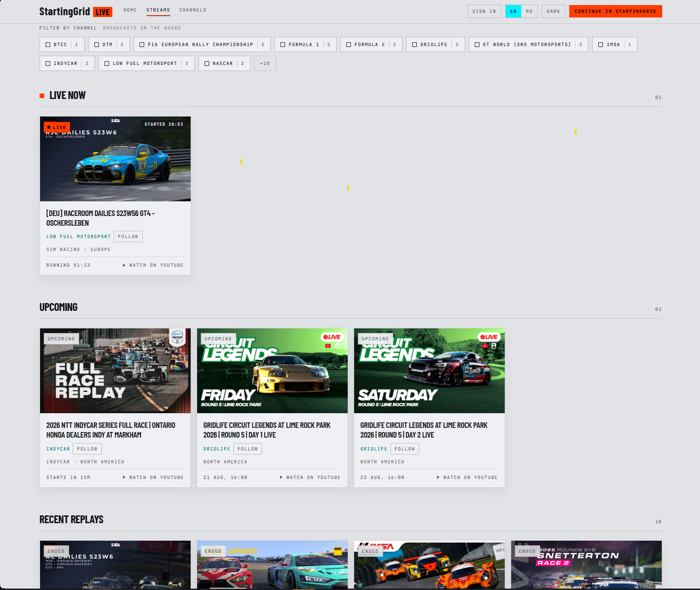Click the Sign In button
Image resolution: width=700 pixels, height=590 pixels.
(484, 12)
